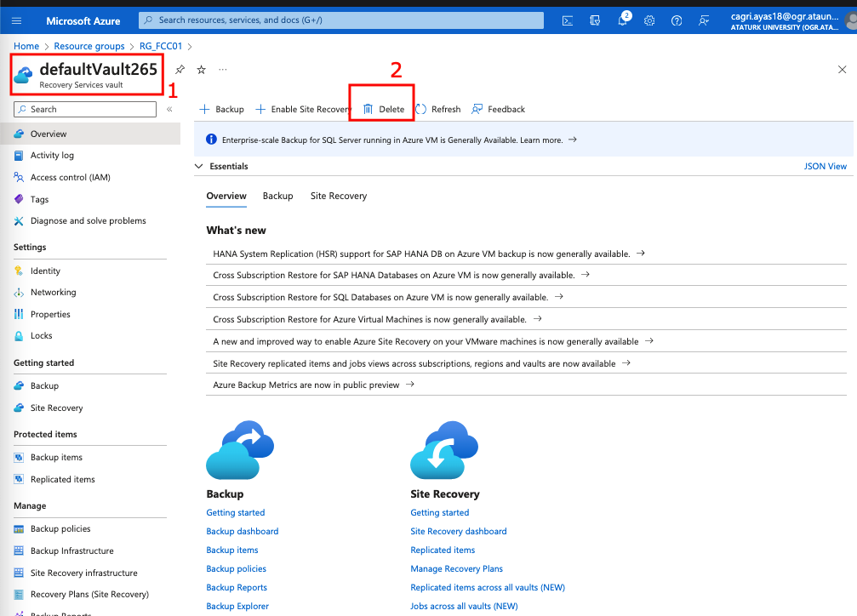Open the notifications bell icon
Screen dimensions: 857x616
click(x=622, y=20)
